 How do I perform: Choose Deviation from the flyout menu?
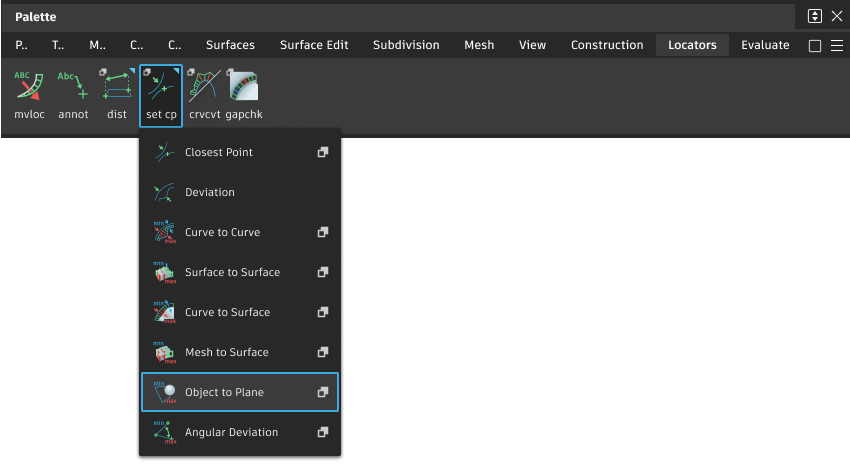click(209, 192)
